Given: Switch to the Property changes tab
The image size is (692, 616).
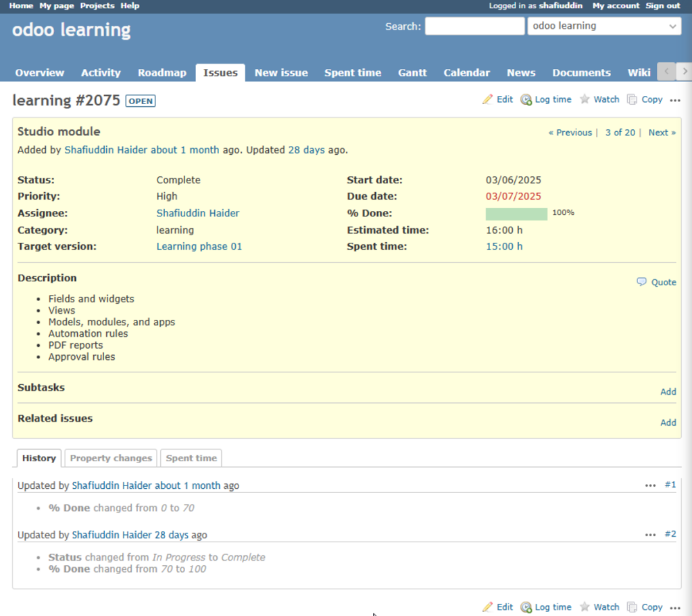Looking at the screenshot, I should [110, 458].
